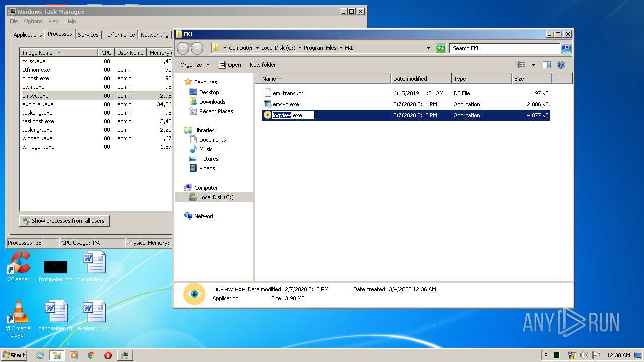Sort processes by CPU column
Image resolution: width=644 pixels, height=362 pixels.
pos(106,53)
